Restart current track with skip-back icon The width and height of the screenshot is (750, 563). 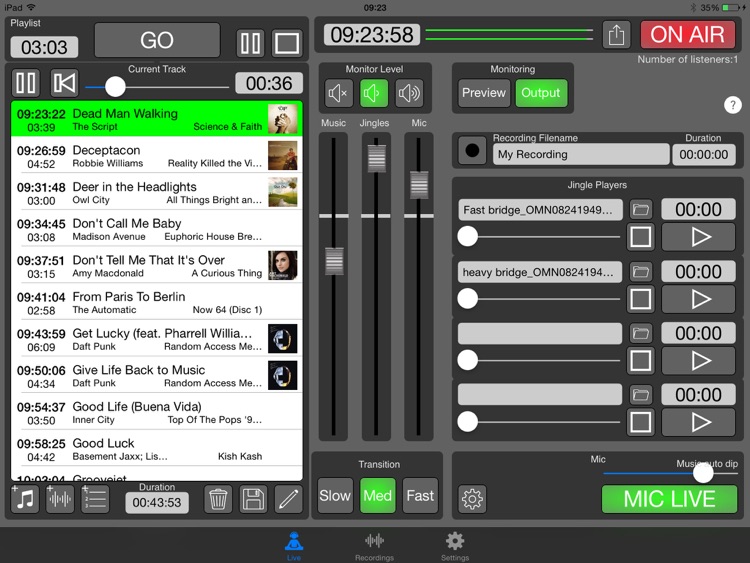(x=65, y=83)
